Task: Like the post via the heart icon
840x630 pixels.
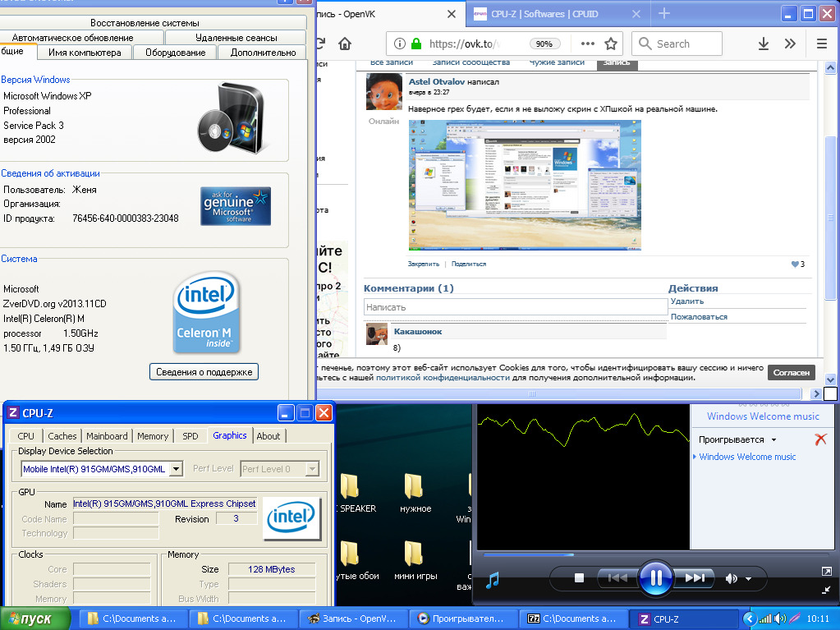Action: [x=794, y=264]
